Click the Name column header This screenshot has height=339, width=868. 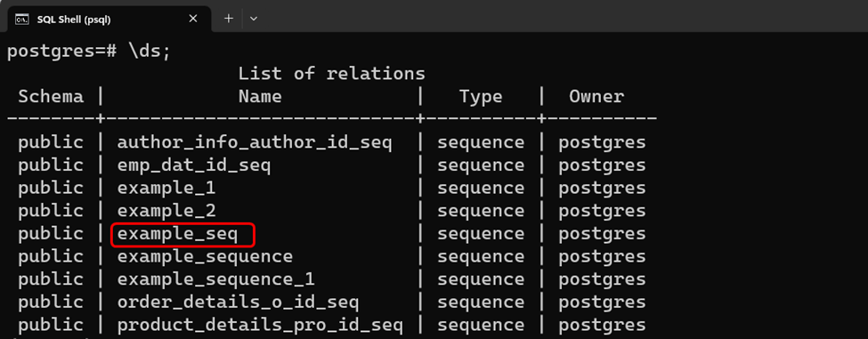260,97
